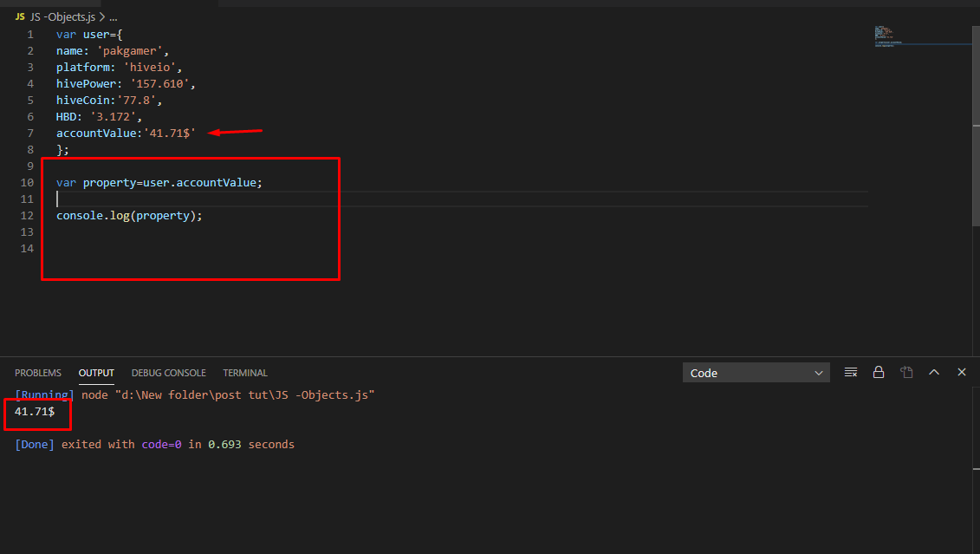The image size is (980, 554).
Task: Click the JS file icon in the breadcrumb
Action: pyautogui.click(x=20, y=16)
